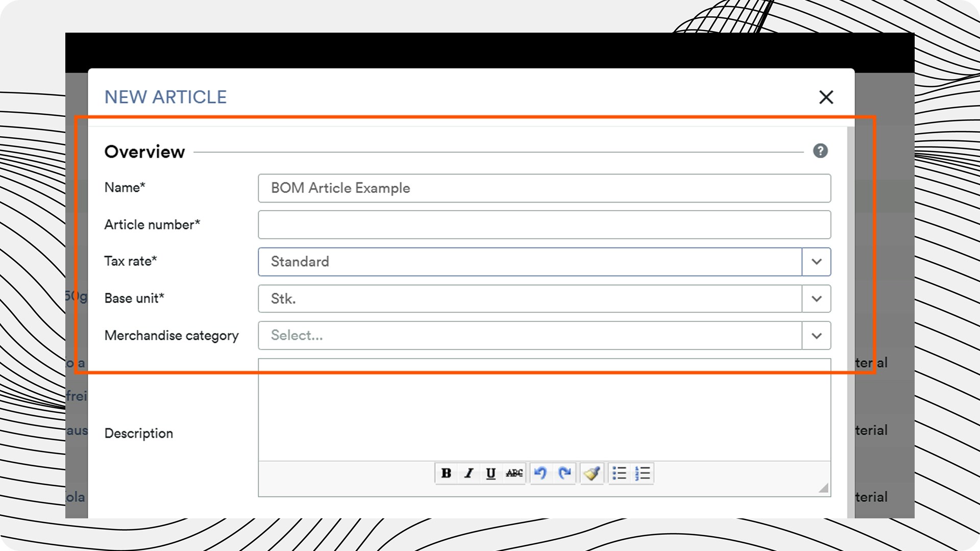Viewport: 980px width, 551px height.
Task: Toggle bold formatting in Description editor
Action: [x=446, y=473]
